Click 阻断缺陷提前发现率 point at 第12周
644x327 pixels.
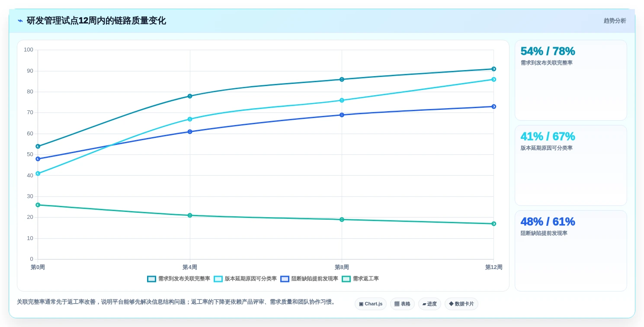point(493,106)
